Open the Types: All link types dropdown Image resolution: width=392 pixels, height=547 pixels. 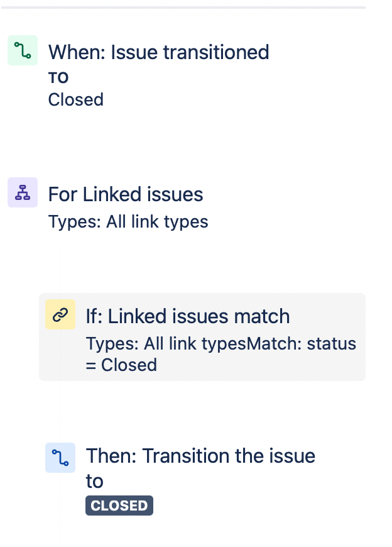pos(128,221)
